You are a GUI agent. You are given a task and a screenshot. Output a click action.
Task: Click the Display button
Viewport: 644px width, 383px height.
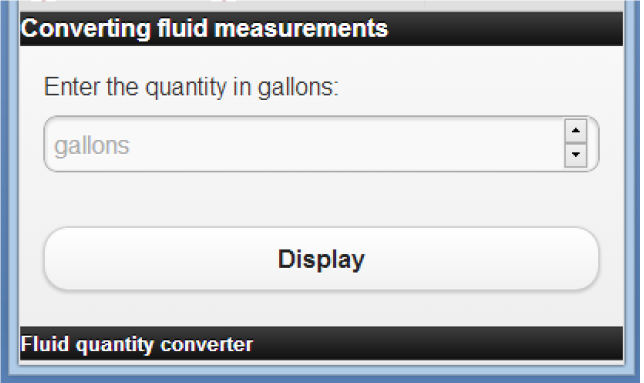click(321, 259)
